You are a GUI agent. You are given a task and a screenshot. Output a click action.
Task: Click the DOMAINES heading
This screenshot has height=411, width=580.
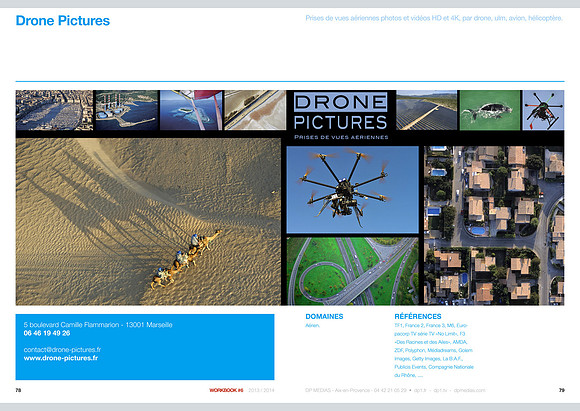point(324,316)
